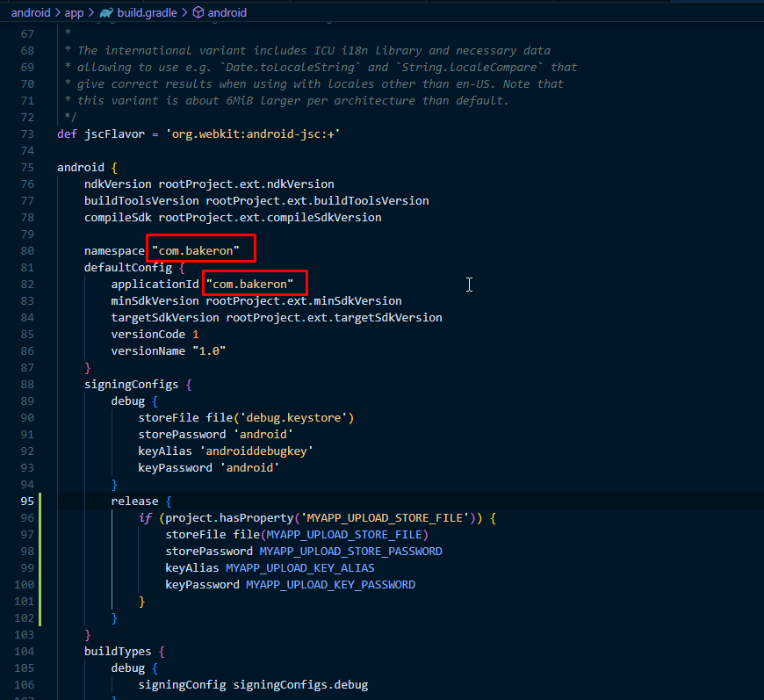Click the cube symbol icon in breadcrumb

coord(198,13)
